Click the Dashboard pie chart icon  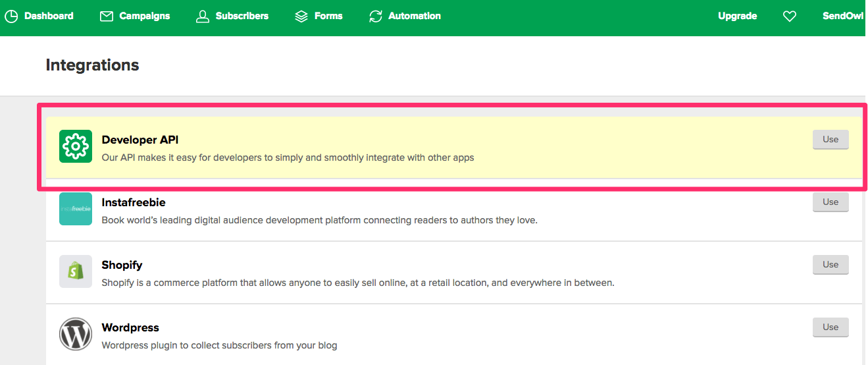tap(11, 16)
